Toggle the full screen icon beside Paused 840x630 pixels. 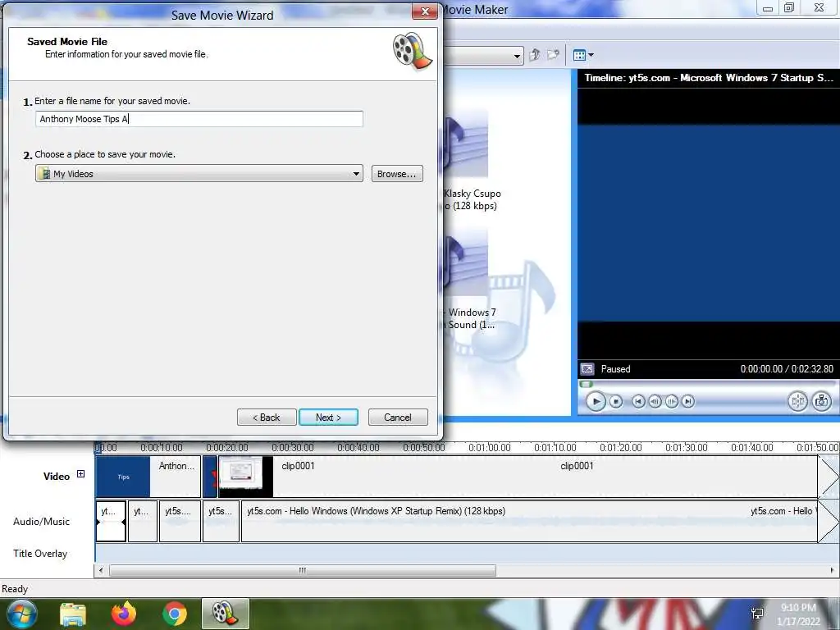[x=587, y=369]
